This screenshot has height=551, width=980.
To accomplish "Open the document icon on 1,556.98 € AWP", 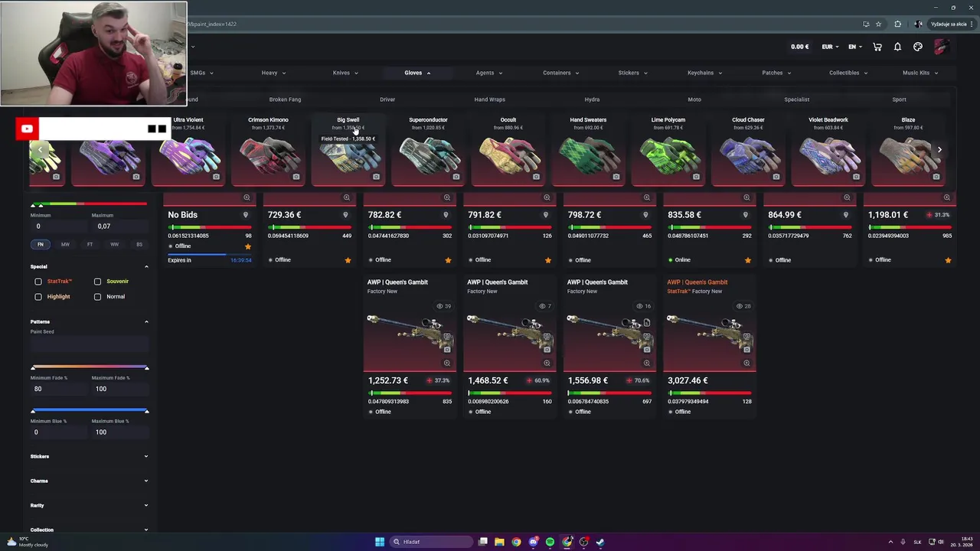I will pos(647,323).
